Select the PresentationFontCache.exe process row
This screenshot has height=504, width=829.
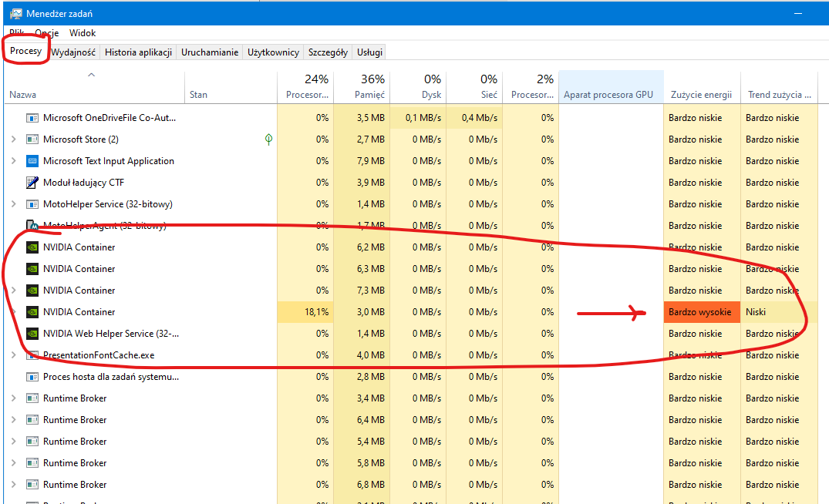pos(411,355)
